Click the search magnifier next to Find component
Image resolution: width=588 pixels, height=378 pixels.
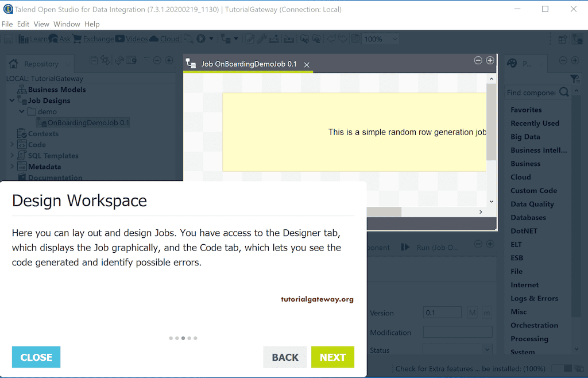[x=564, y=92]
